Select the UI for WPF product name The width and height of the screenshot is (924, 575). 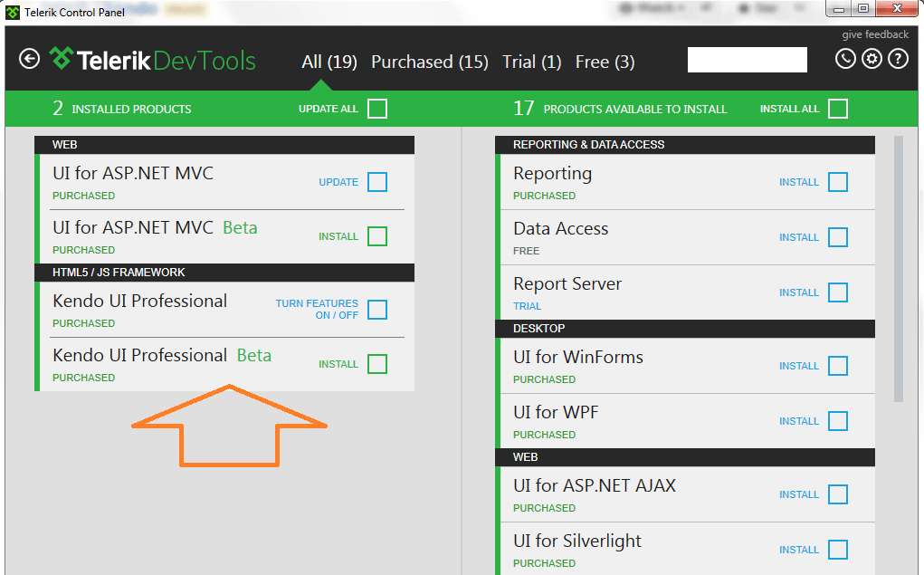pos(556,412)
